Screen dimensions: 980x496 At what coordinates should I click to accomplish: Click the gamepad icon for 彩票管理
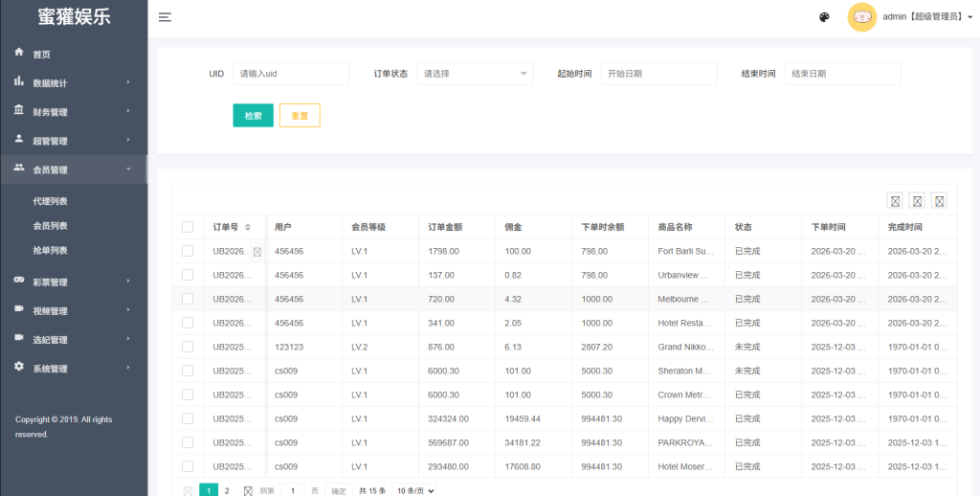pos(19,281)
